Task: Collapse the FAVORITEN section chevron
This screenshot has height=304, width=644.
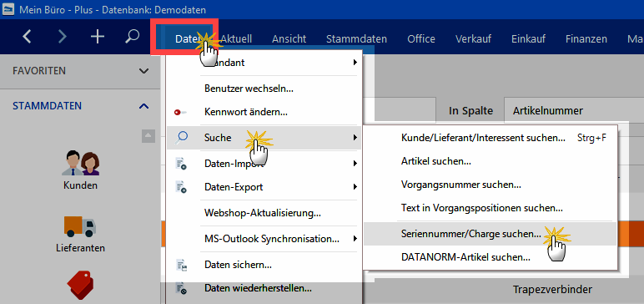Action: (143, 71)
